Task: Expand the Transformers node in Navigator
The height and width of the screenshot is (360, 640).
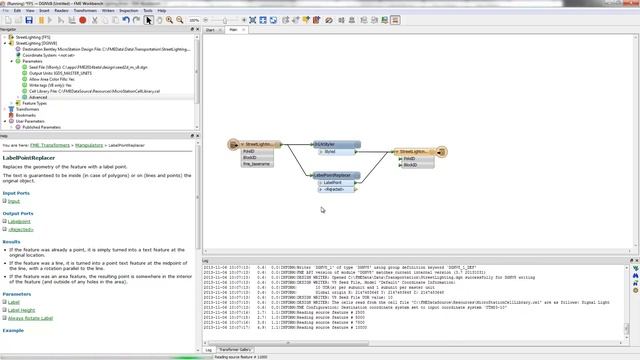Action: click(x=5, y=109)
